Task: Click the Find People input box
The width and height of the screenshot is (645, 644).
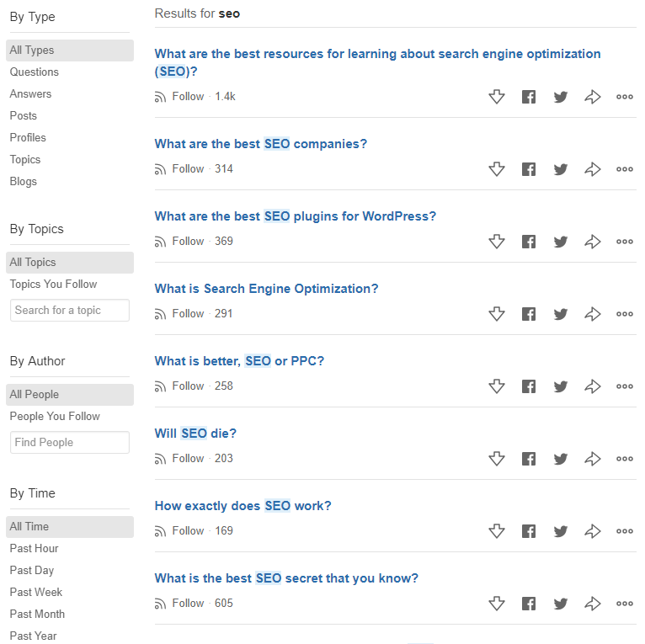Action: [x=70, y=443]
